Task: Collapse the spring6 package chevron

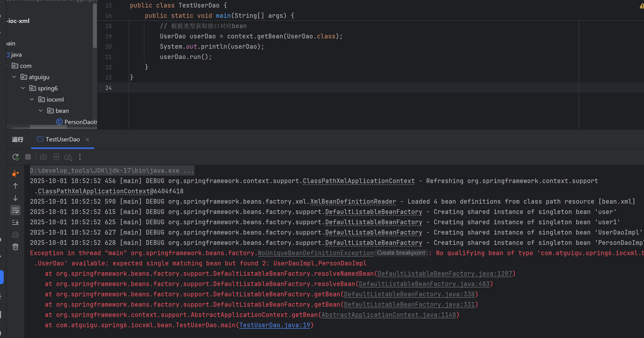Action: pos(23,88)
